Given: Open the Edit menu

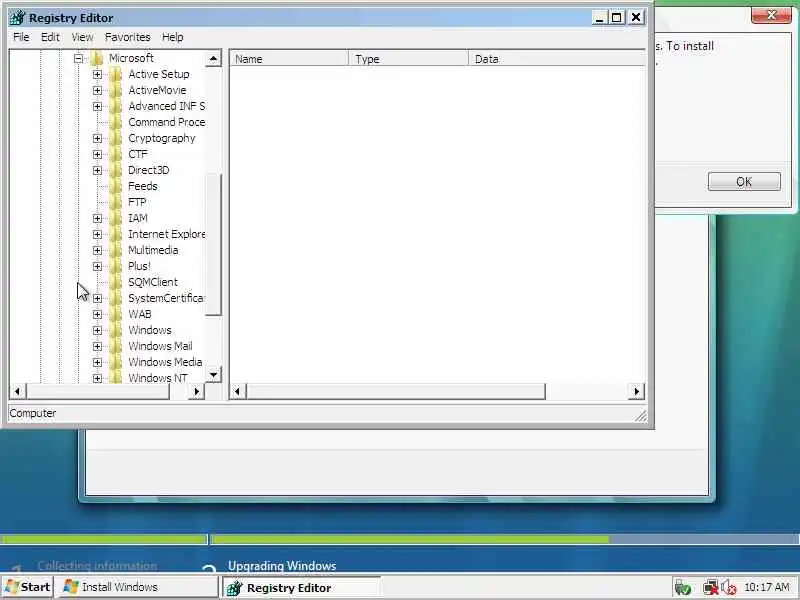Looking at the screenshot, I should coord(50,37).
